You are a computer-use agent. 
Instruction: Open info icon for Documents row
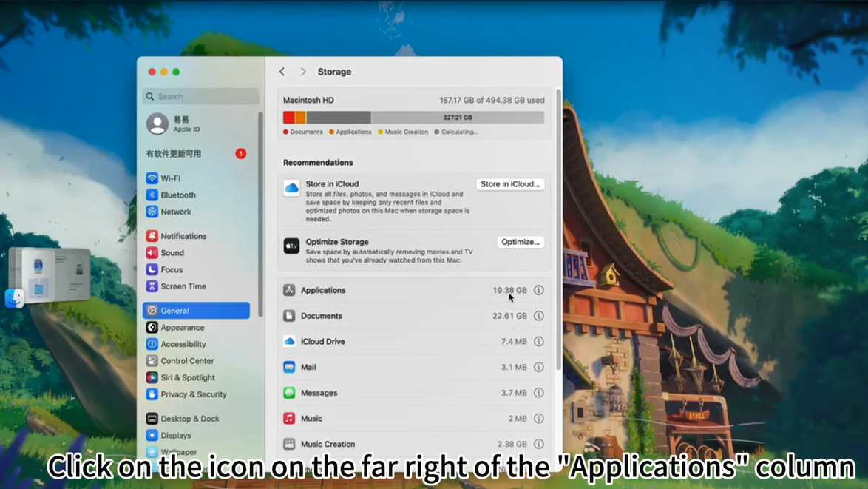(x=539, y=316)
